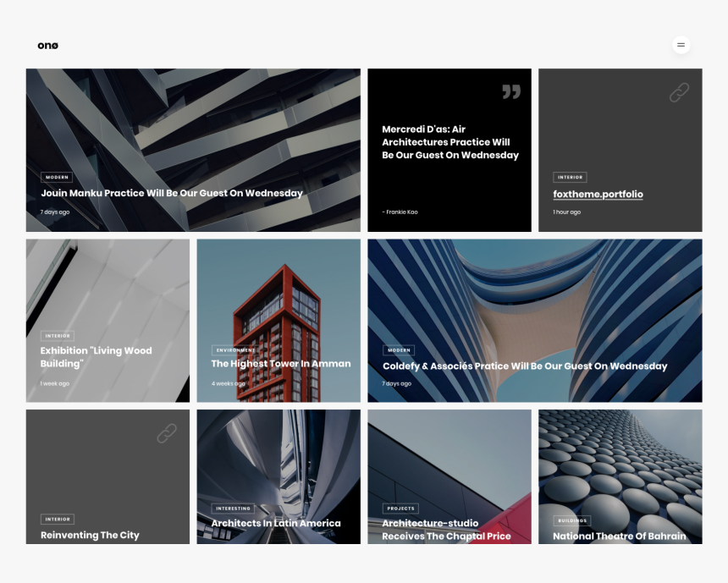728x583 pixels.
Task: Click '1 hour ago' on foxtheme.portfolio card
Action: pos(567,212)
